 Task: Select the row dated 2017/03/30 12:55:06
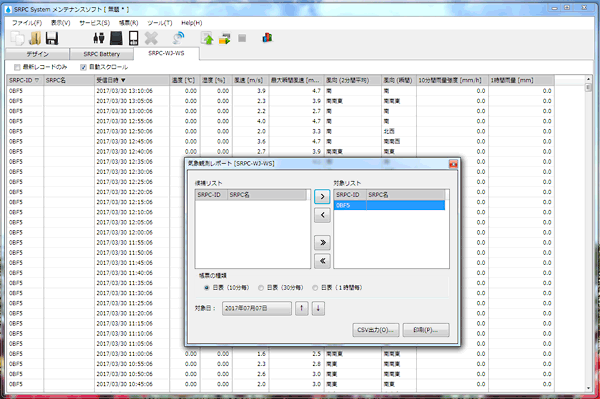(x=280, y=121)
